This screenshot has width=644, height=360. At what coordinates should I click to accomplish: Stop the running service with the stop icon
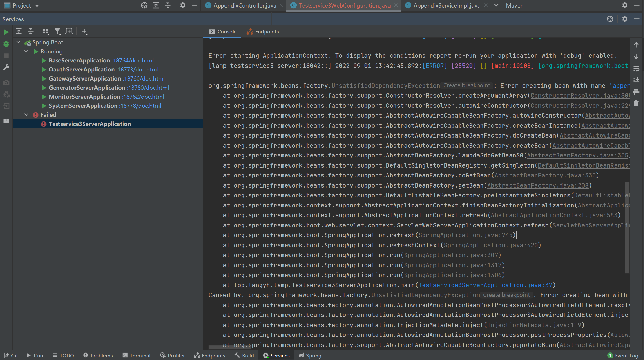point(6,55)
